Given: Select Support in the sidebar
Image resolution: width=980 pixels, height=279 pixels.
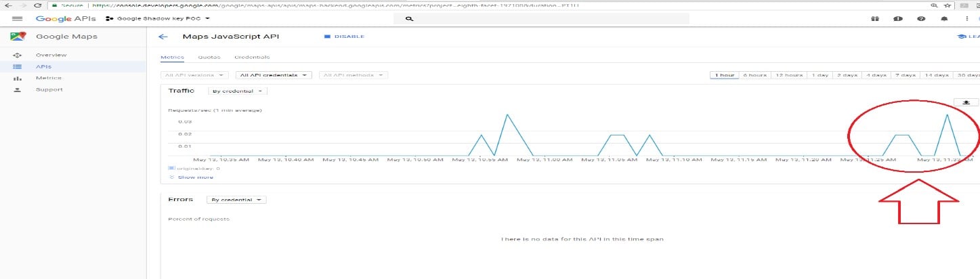Looking at the screenshot, I should click(73, 89).
